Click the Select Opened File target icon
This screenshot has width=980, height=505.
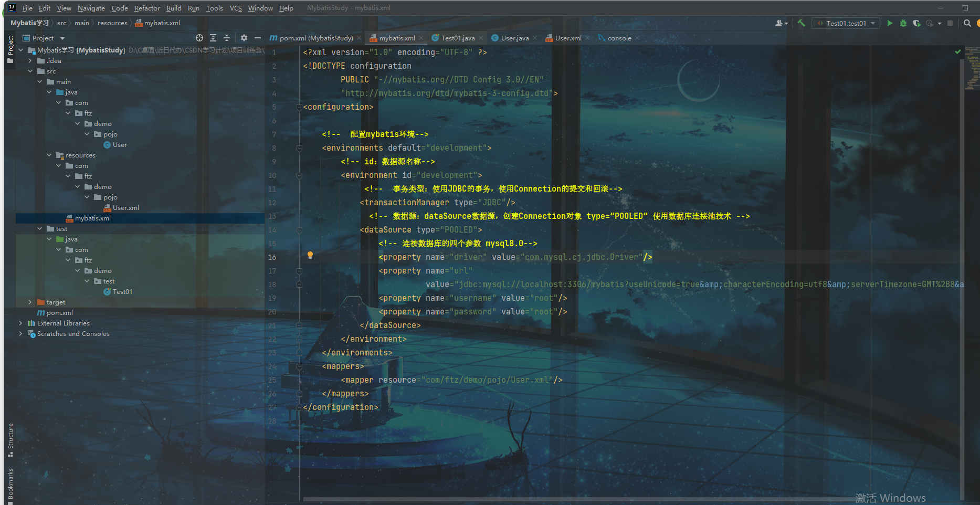(x=199, y=38)
